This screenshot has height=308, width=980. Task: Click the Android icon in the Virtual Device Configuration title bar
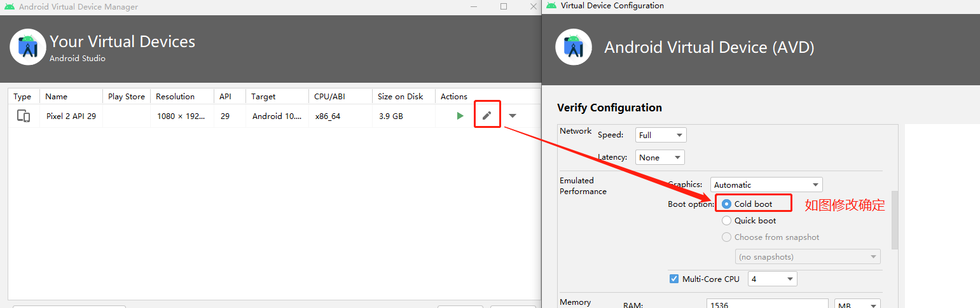(x=550, y=6)
